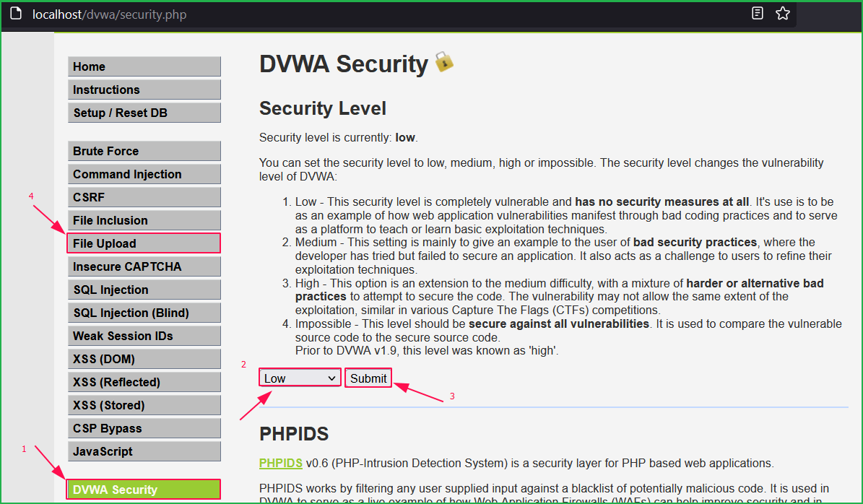The height and width of the screenshot is (504, 863).
Task: Open the security level dropdown showing Low
Action: pyautogui.click(x=299, y=377)
